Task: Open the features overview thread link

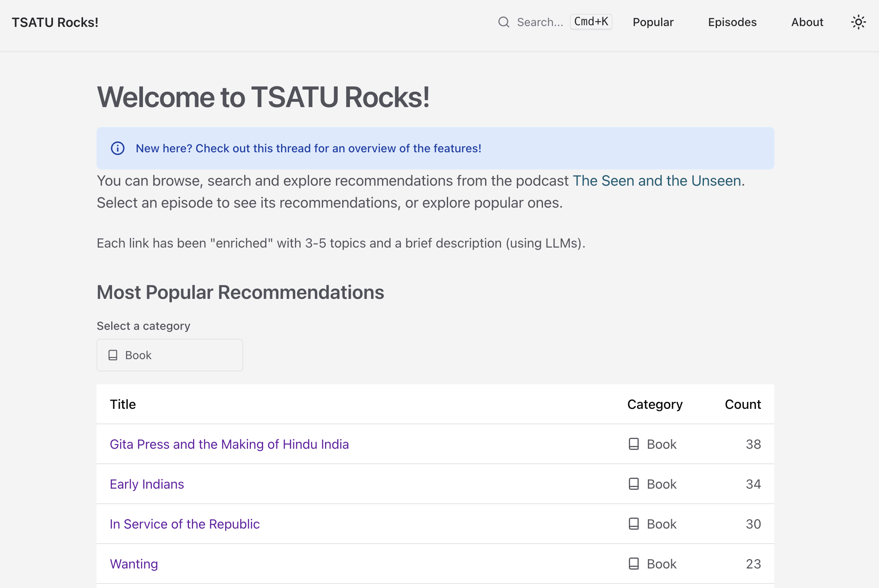Action: click(308, 148)
